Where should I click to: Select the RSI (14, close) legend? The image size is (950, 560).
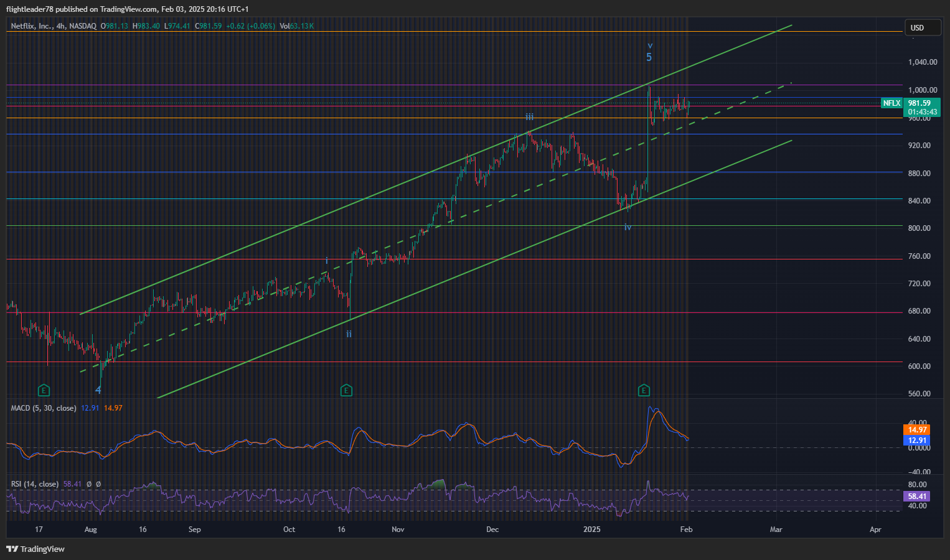pyautogui.click(x=35, y=484)
